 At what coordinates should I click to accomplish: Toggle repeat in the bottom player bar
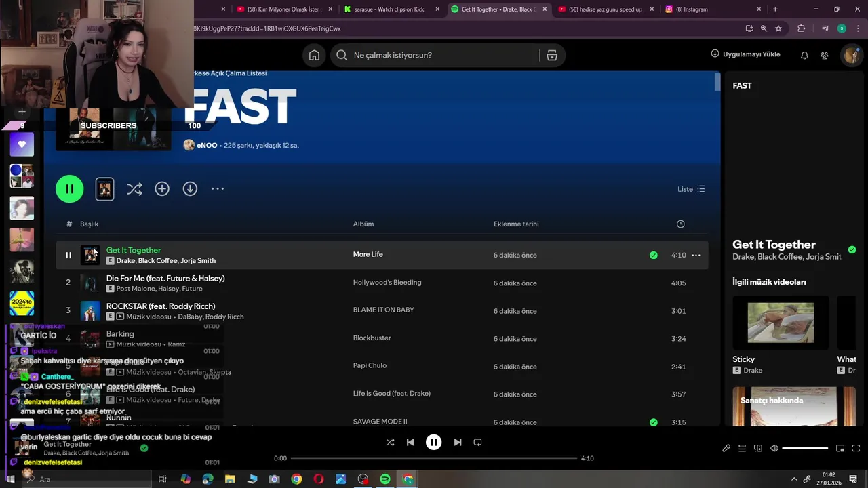point(477,443)
